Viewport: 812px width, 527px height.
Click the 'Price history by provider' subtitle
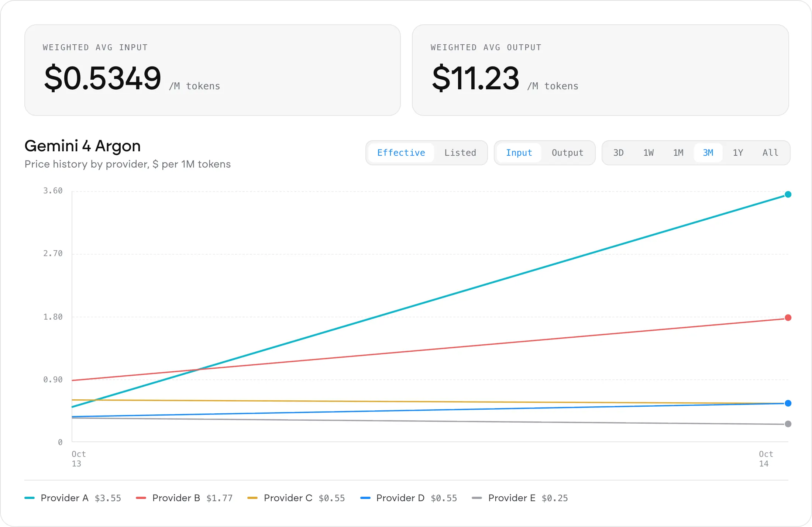pos(128,164)
